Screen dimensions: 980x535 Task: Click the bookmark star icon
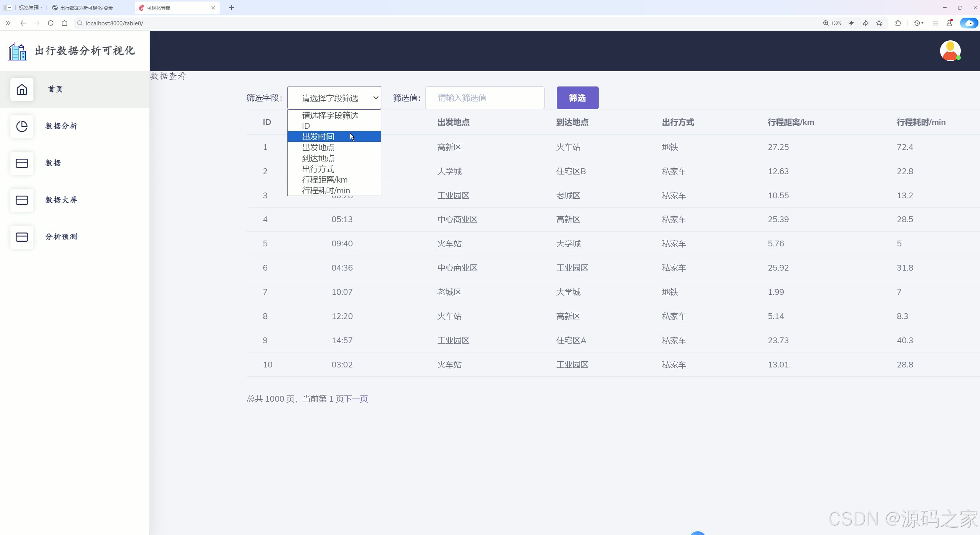point(879,23)
